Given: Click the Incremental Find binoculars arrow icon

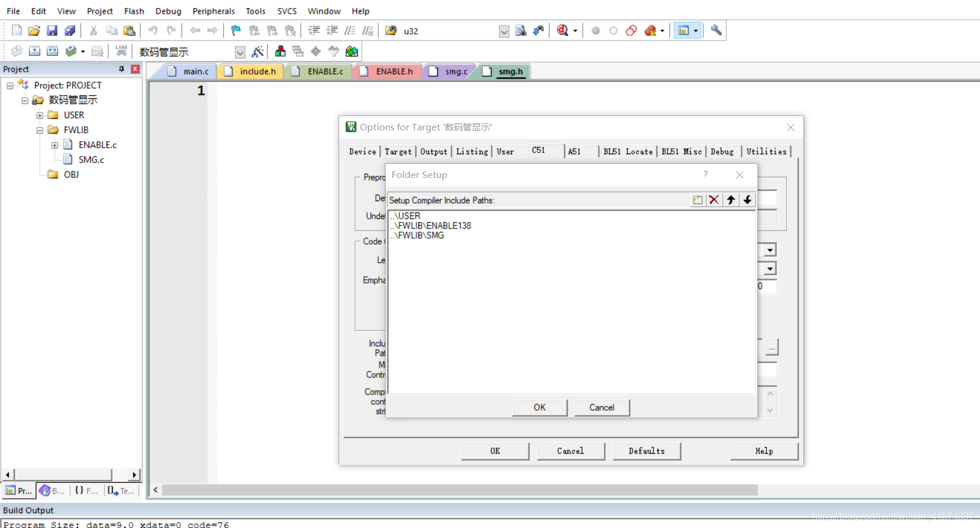Looking at the screenshot, I should pyautogui.click(x=538, y=30).
